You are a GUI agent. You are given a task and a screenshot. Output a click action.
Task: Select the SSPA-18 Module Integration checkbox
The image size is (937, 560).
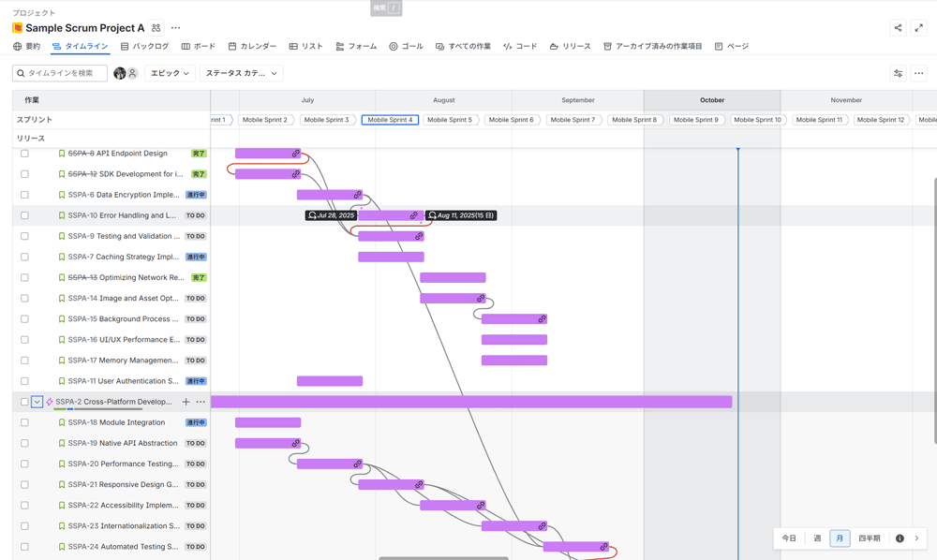pyautogui.click(x=24, y=422)
